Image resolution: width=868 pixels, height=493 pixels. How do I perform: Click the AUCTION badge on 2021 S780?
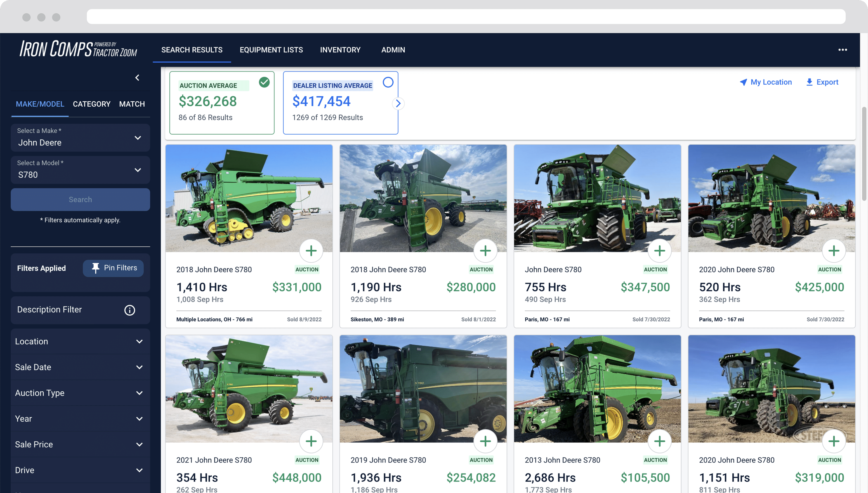click(x=307, y=460)
